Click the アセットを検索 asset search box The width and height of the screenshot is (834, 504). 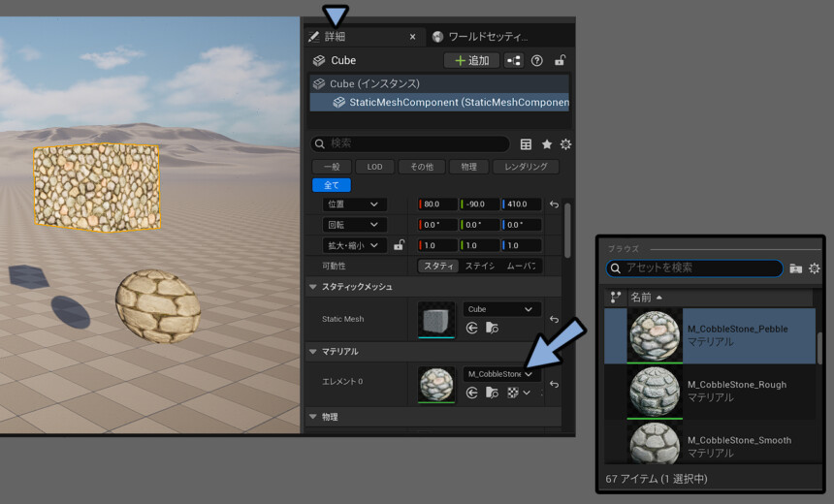tap(694, 268)
